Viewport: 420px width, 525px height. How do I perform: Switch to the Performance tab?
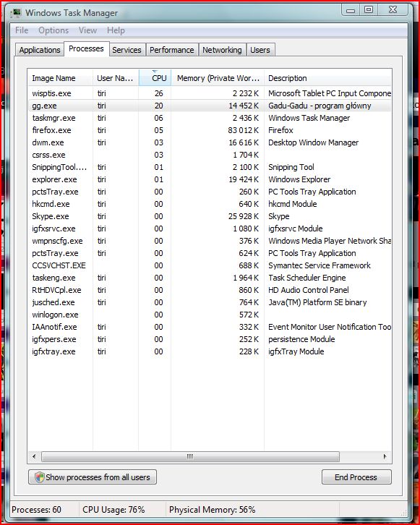pos(172,50)
